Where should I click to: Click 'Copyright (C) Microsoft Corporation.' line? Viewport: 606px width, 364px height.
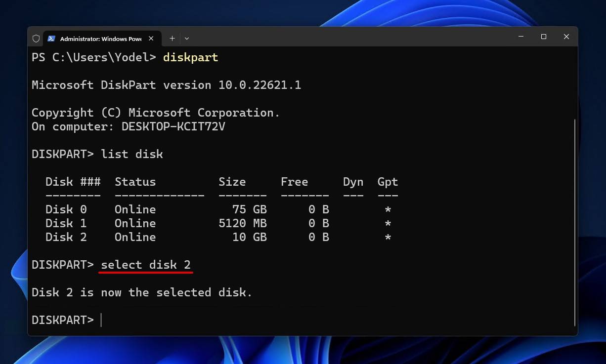[156, 113]
